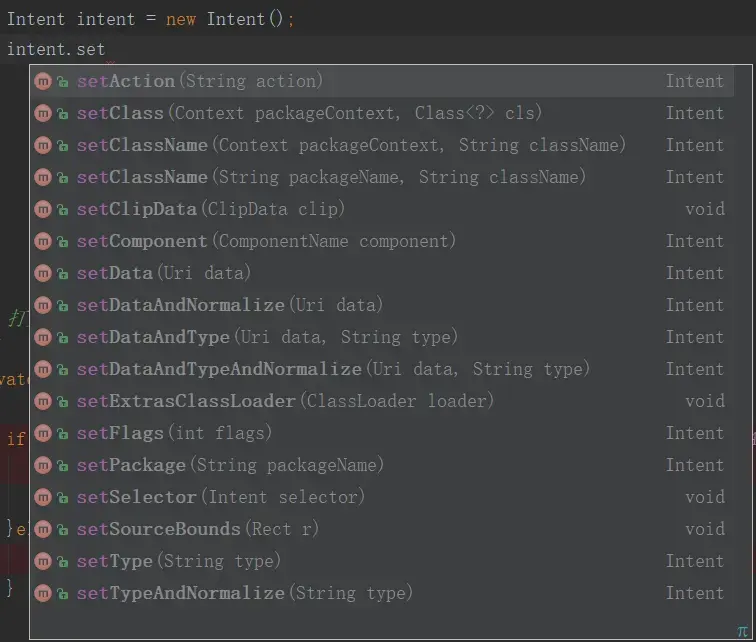756x642 pixels.
Task: Pick setClassName with String packageName parameter
Action: coord(331,178)
